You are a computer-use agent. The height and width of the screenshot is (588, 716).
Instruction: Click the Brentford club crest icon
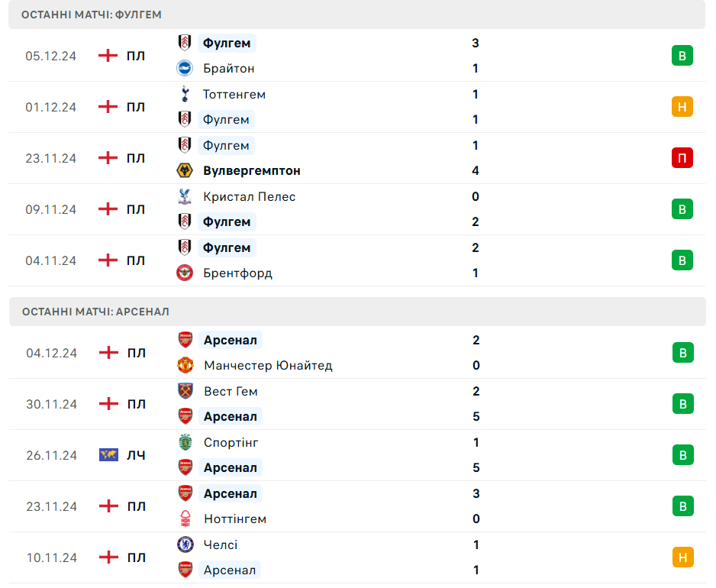pos(185,273)
